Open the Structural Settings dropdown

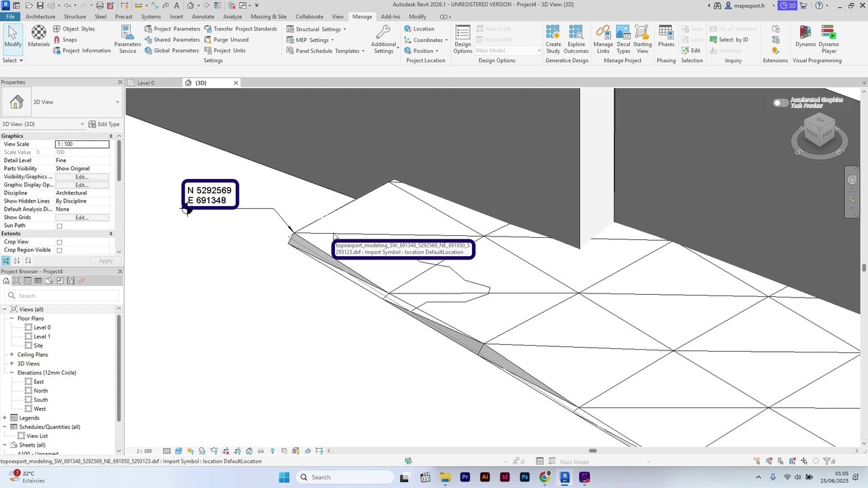pyautogui.click(x=316, y=29)
